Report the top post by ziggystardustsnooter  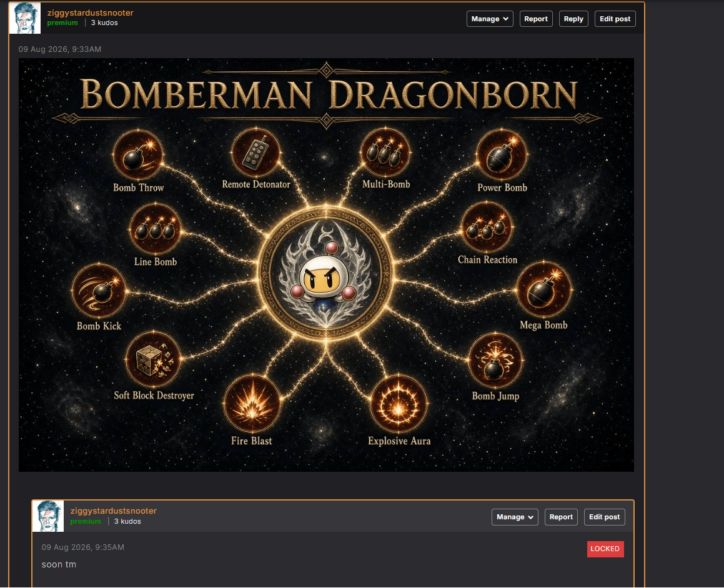point(535,19)
